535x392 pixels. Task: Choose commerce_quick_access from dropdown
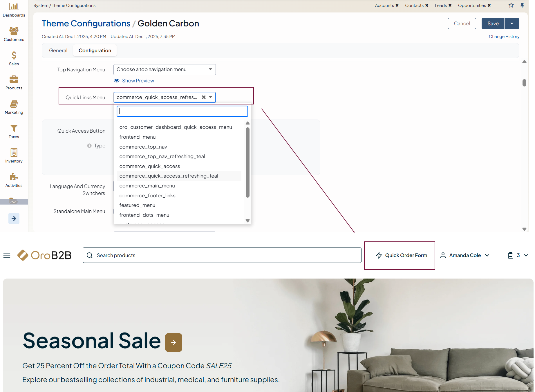150,166
